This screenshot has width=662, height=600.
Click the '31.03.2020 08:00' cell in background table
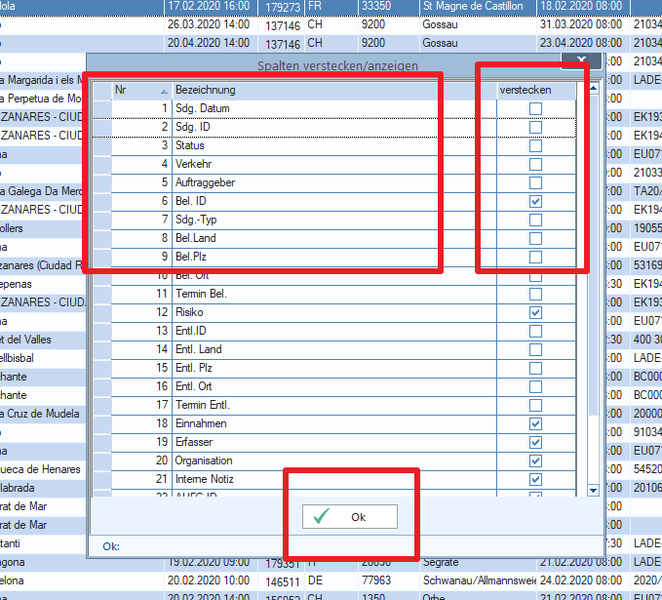[x=581, y=24]
